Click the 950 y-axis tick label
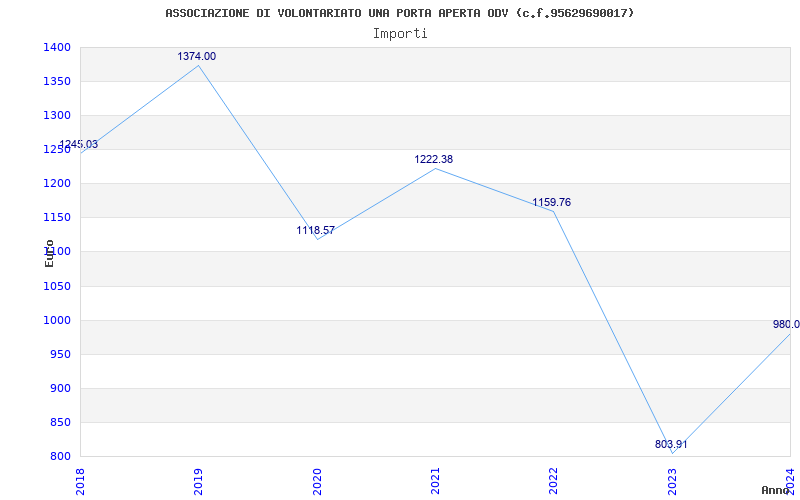Screen dimensions: 800x500 coord(60,355)
